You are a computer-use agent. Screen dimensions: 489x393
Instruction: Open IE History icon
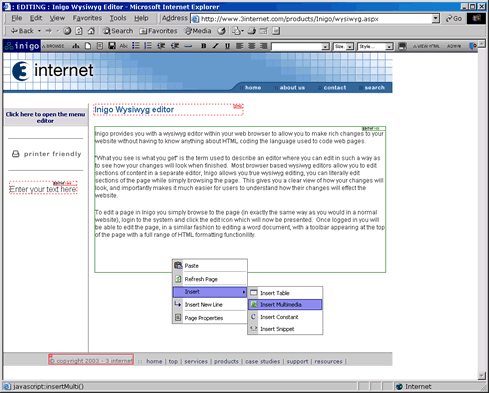click(221, 31)
